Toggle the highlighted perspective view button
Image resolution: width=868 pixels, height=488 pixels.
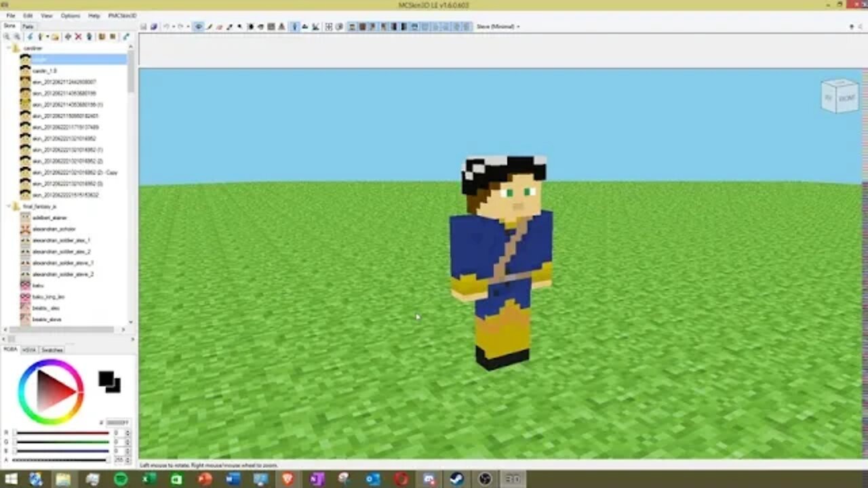(x=294, y=26)
